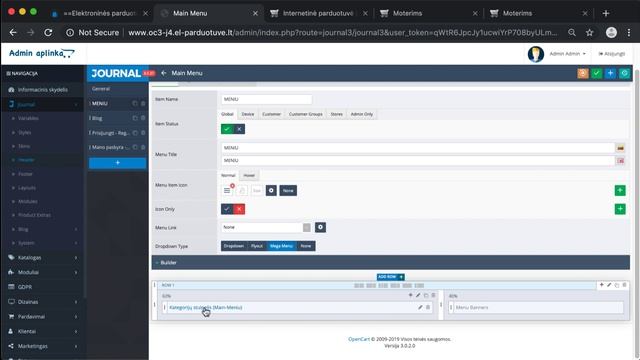The image size is (640, 360).
Task: Click the hamburger icon preview for Menu Item Icon
Action: (x=227, y=191)
